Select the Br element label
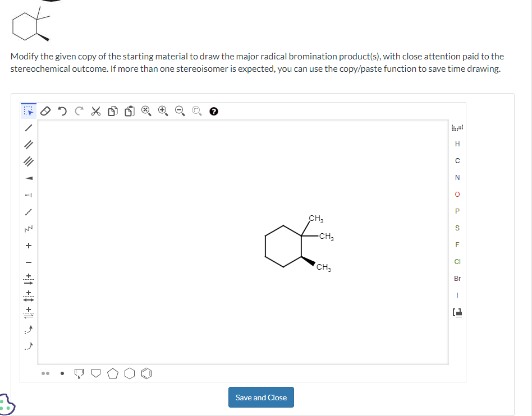 coord(457,278)
